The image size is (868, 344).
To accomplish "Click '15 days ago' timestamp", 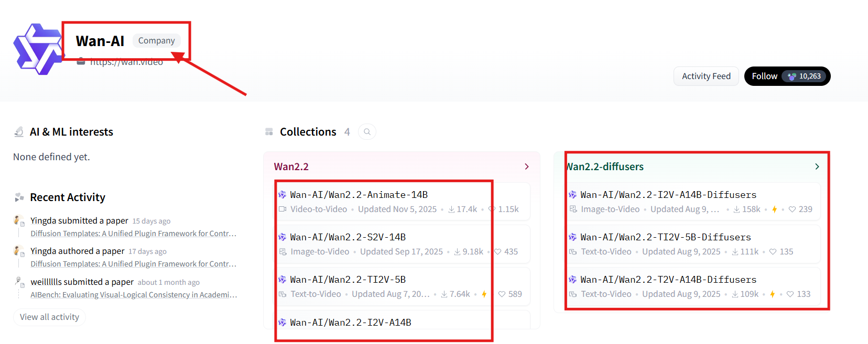I will [x=151, y=221].
